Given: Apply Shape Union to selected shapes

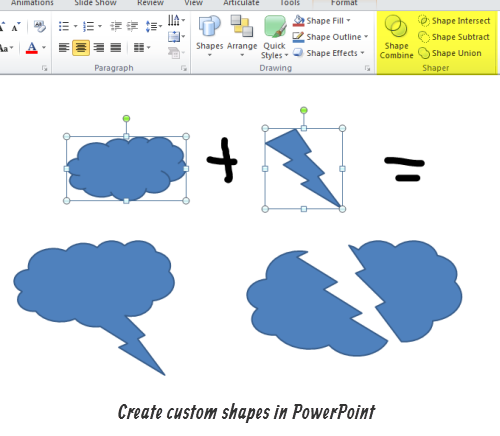Looking at the screenshot, I should (450, 53).
